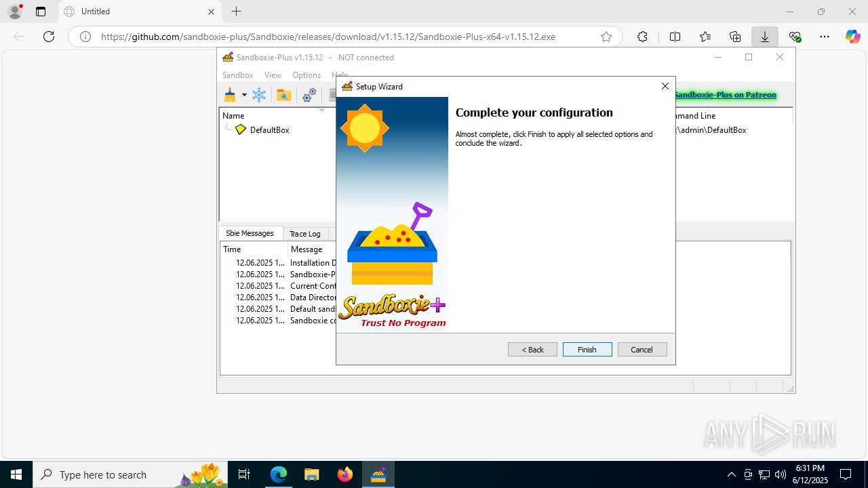Open Edge Browser essentials icon

(x=795, y=37)
